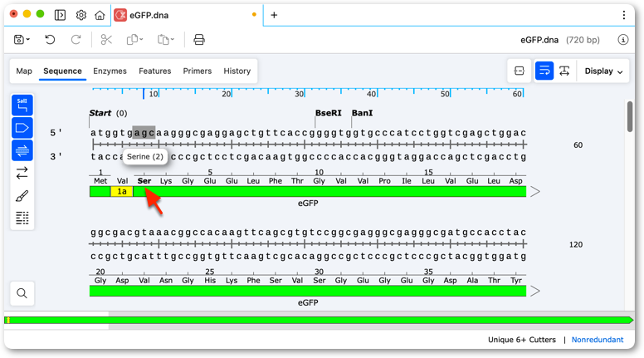
Task: Open a new tab with plus
Action: (274, 15)
